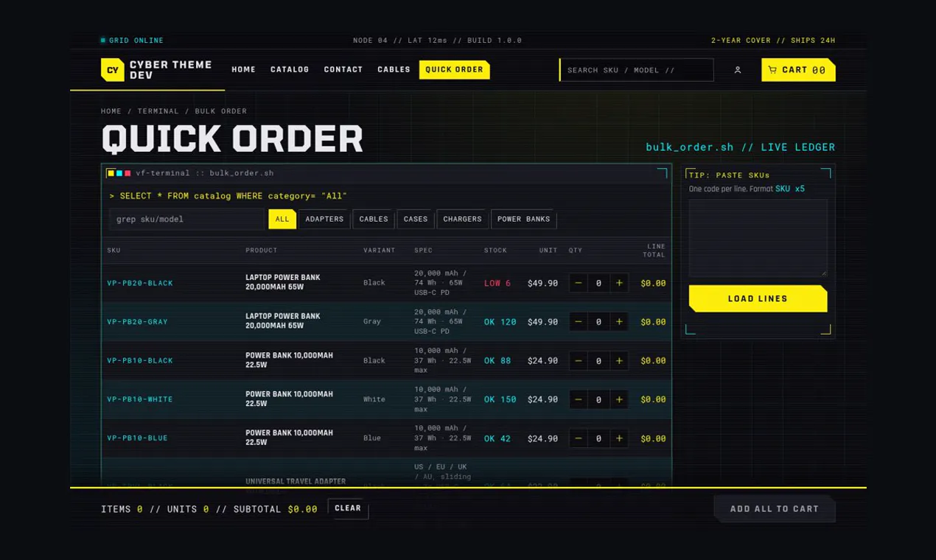Click HOME in the breadcrumb
Screen dimensions: 936x560
point(111,111)
